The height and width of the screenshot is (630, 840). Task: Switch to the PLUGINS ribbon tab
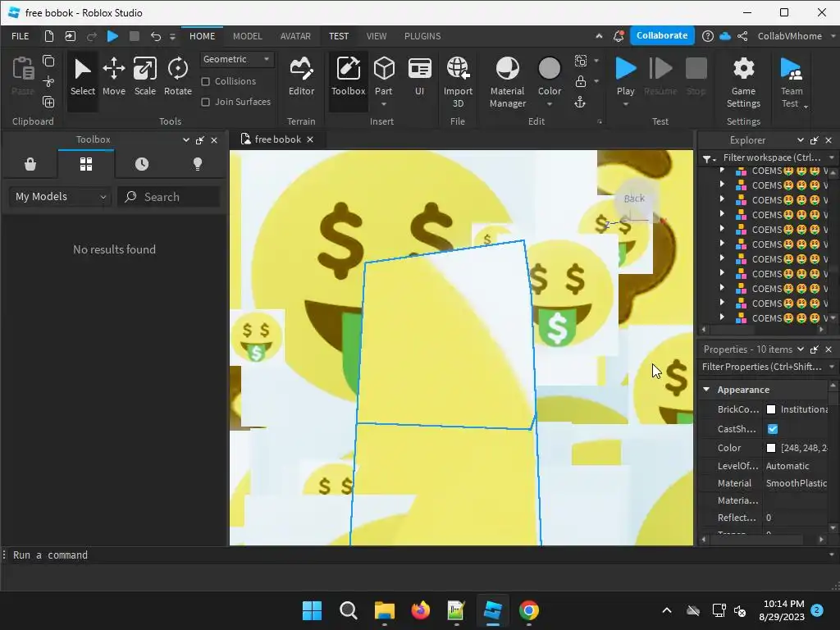point(422,36)
